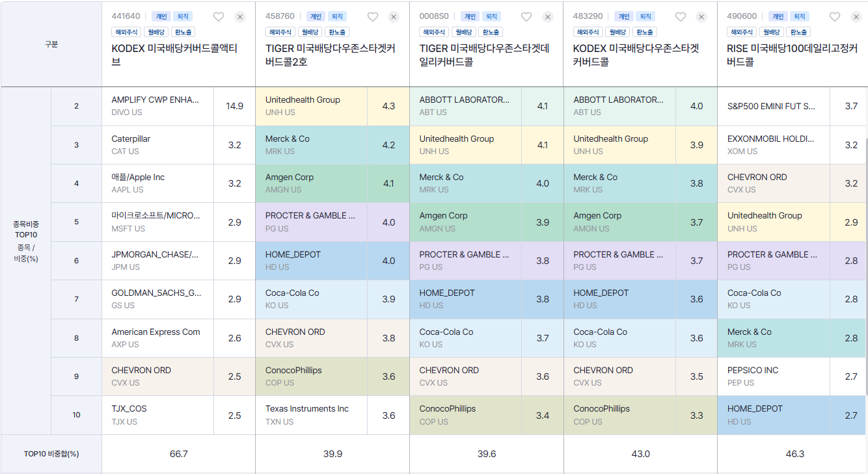
Task: Click the 종목비중 TOP10 row group label
Action: (x=25, y=241)
